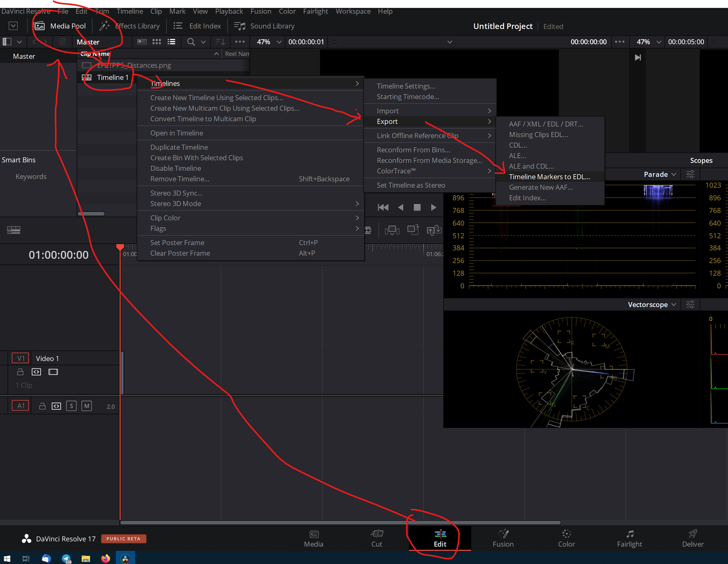Stop playback
This screenshot has height=564, width=728.
(x=417, y=207)
